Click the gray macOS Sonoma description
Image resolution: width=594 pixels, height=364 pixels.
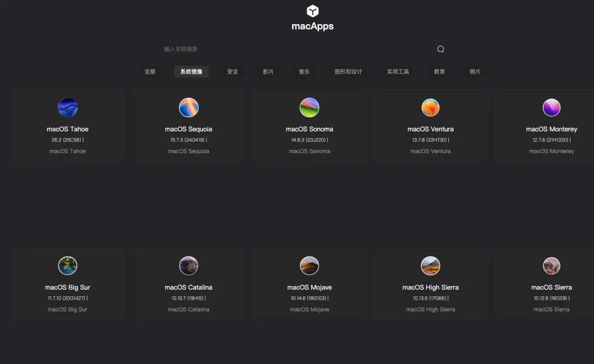coord(310,151)
